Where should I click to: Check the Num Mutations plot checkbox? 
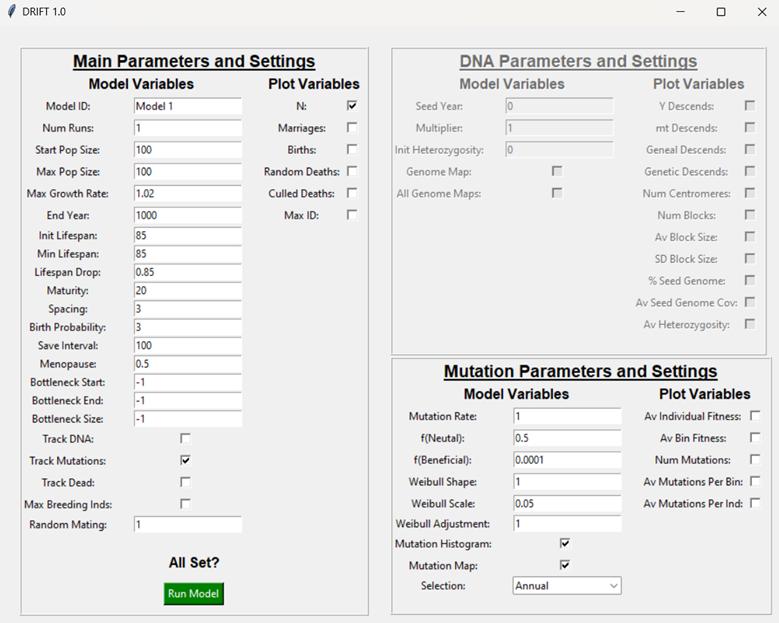pos(755,459)
